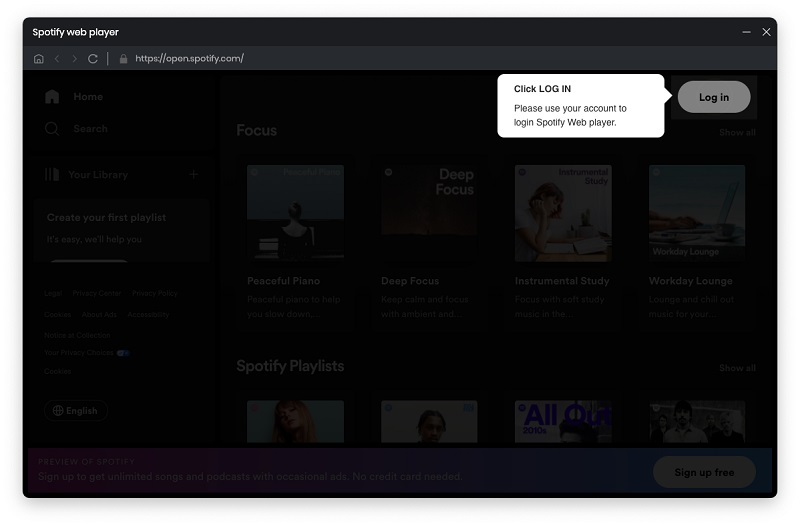Open the Notice at Collection link
Viewport: 800px width, 526px height.
point(77,335)
